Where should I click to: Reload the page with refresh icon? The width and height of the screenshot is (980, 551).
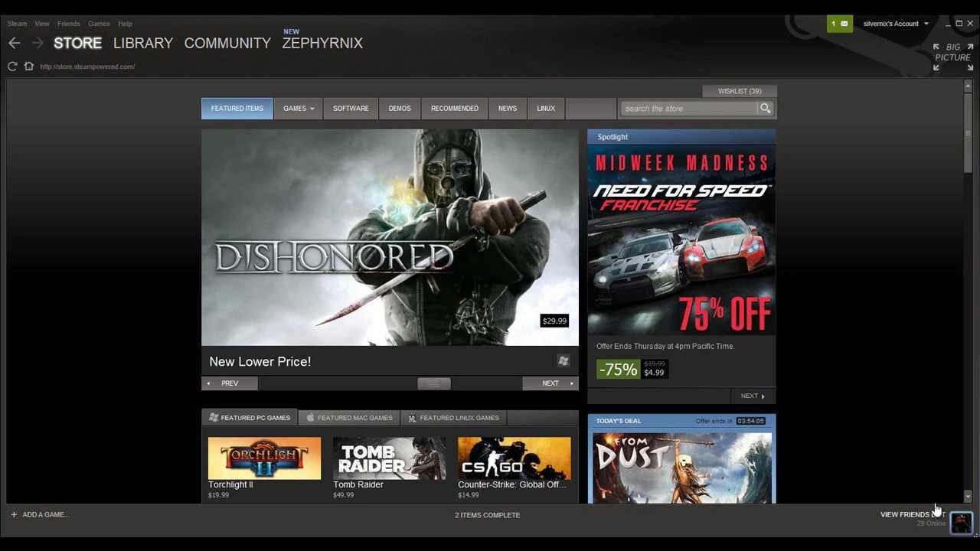tap(12, 67)
